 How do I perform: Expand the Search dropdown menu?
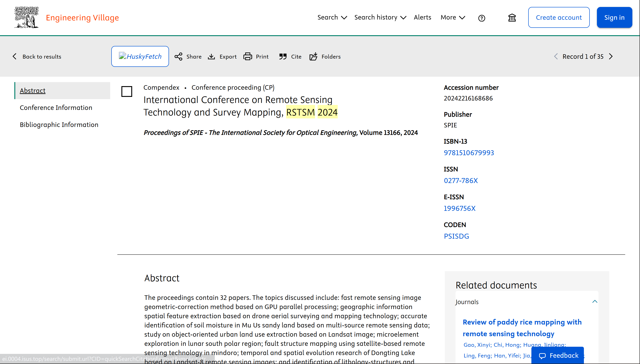(332, 17)
